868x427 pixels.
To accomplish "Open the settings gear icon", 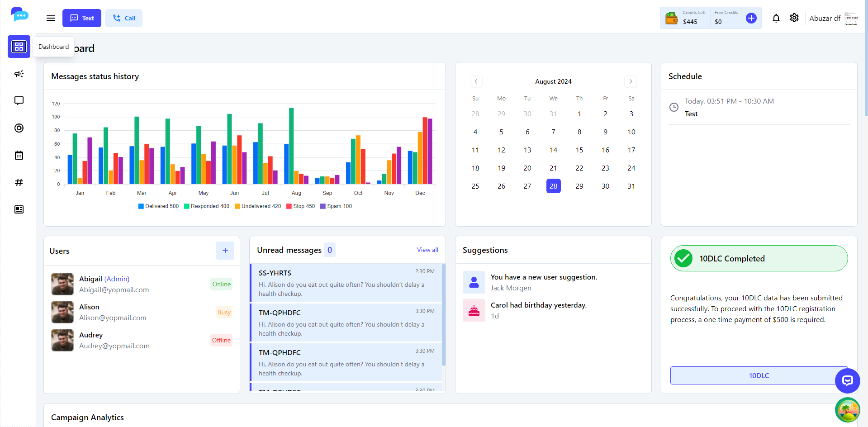I will coord(794,18).
